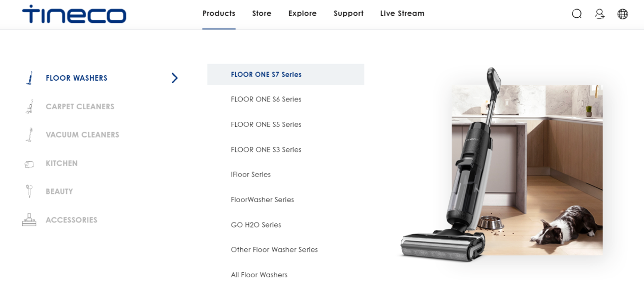Screen dimensions: 644x297
Task: Open the Store menu
Action: (x=262, y=14)
